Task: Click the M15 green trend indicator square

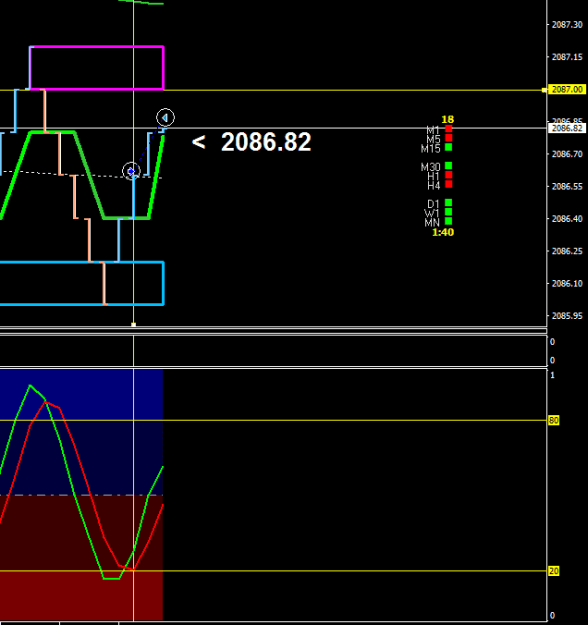Action: [x=448, y=147]
